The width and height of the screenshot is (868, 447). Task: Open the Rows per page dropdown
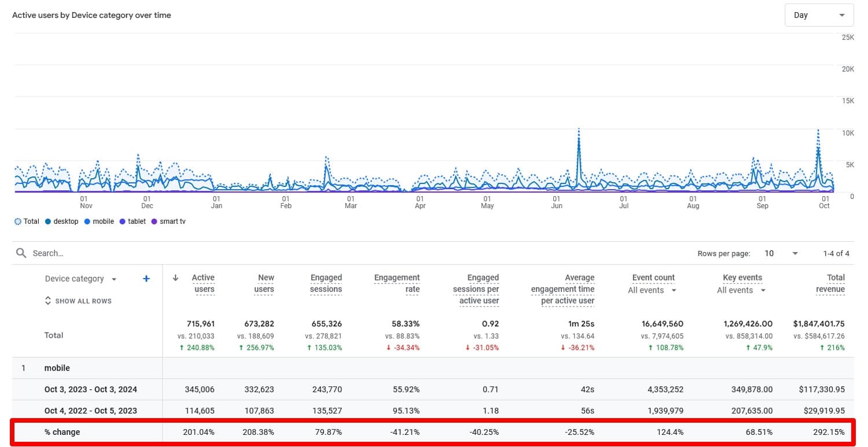coord(778,253)
